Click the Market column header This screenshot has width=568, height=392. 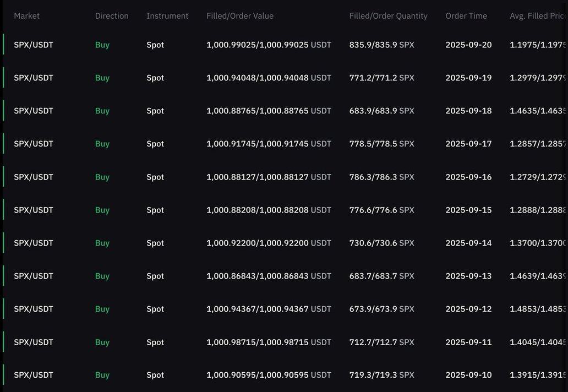(27, 16)
